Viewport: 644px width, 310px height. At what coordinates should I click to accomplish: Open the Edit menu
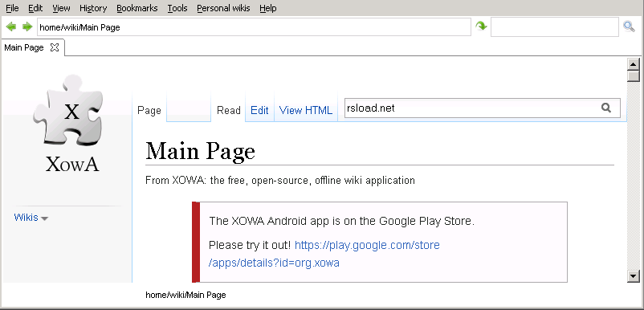click(x=35, y=8)
